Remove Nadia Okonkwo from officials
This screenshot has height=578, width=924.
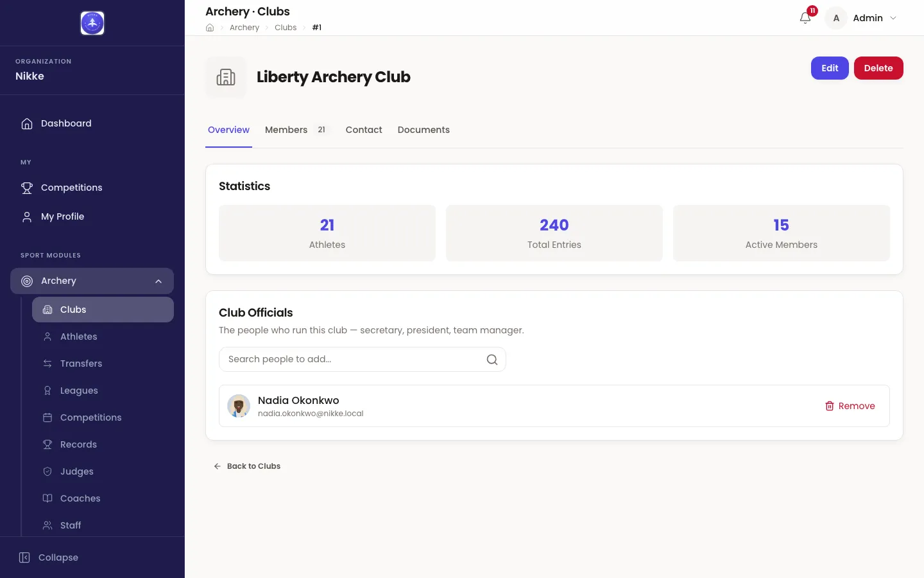850,406
